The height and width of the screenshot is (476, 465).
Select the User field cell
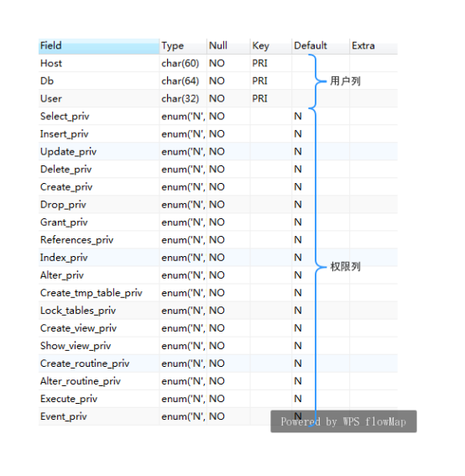pos(99,99)
